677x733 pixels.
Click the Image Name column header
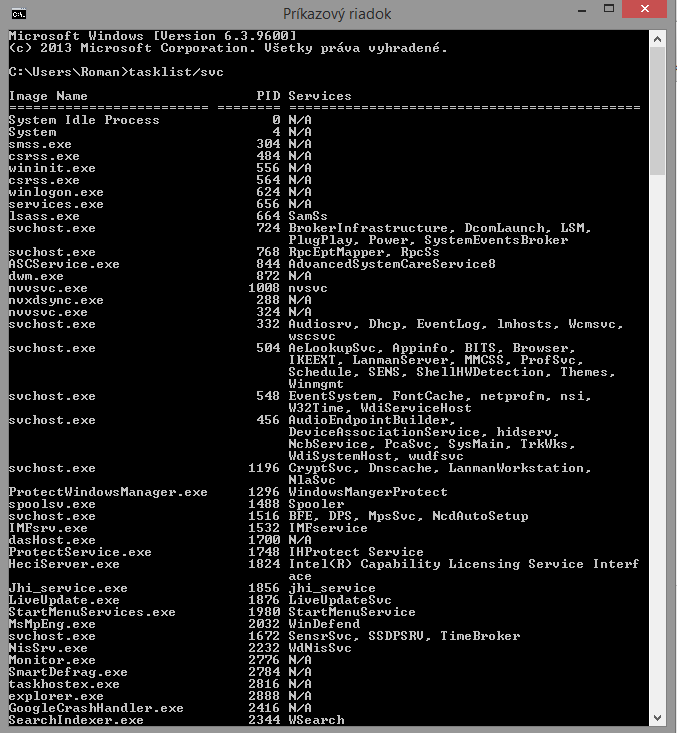point(48,96)
